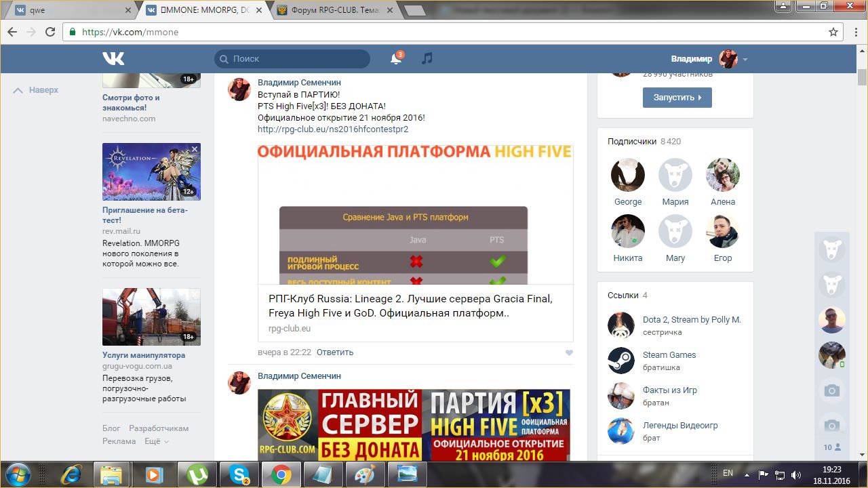Open the Dota 2 stream link avatar

[621, 325]
